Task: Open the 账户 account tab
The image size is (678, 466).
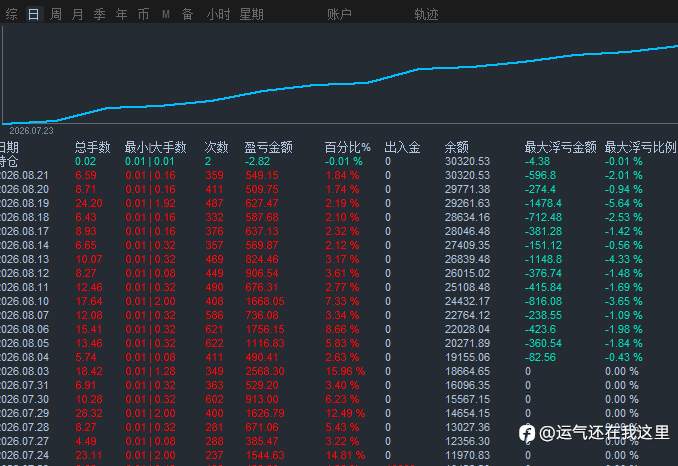Action: (339, 14)
